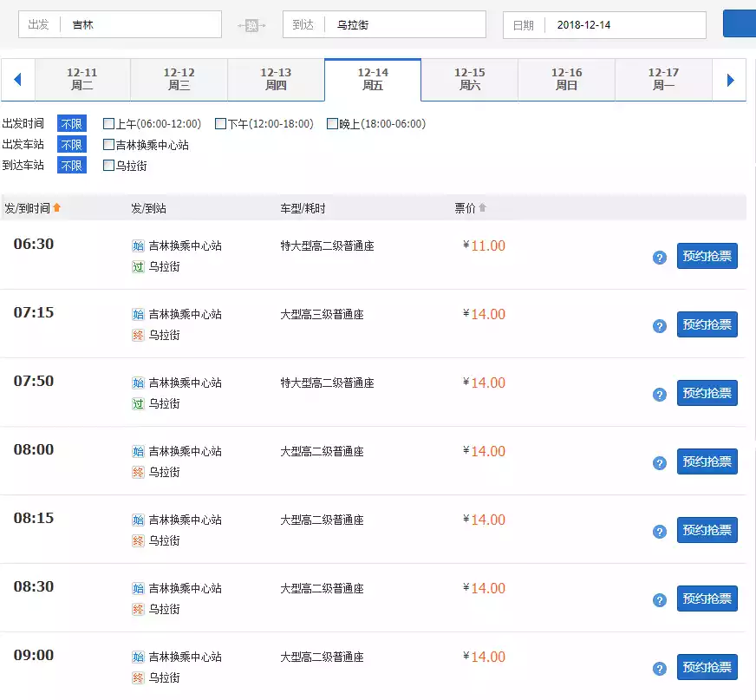Screen dimensions: 756x700
Task: Click help icon for 08:00 bus
Action: click(659, 463)
